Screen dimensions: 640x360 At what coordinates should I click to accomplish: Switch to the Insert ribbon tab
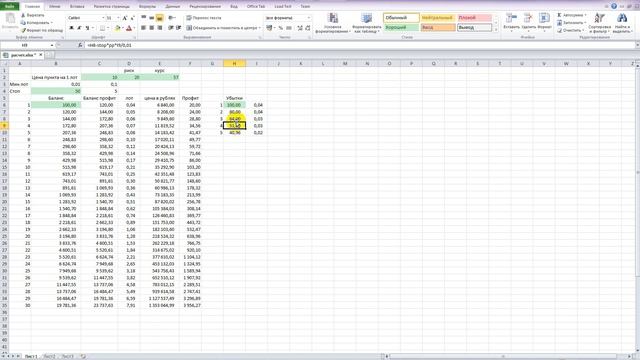(x=77, y=7)
